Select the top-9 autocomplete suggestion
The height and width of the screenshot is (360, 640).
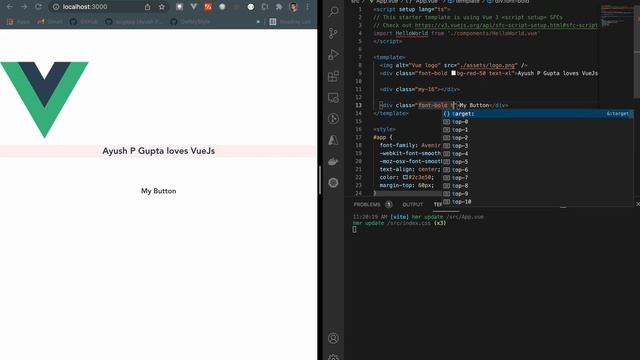click(538, 194)
